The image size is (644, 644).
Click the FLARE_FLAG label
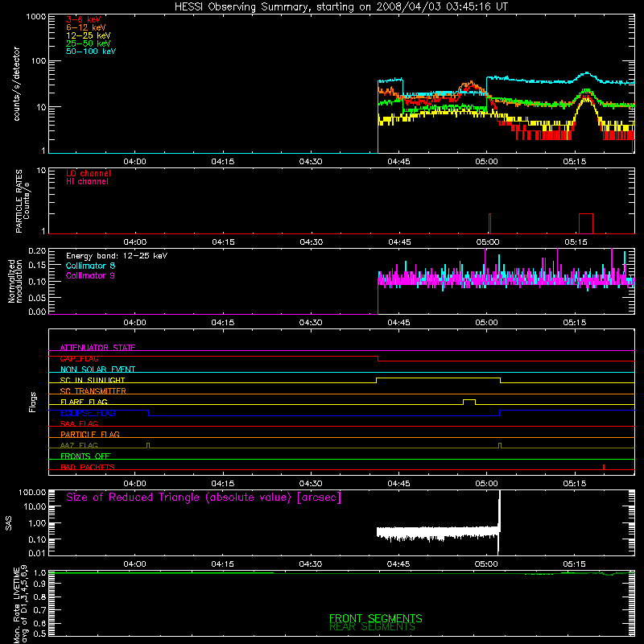click(84, 402)
